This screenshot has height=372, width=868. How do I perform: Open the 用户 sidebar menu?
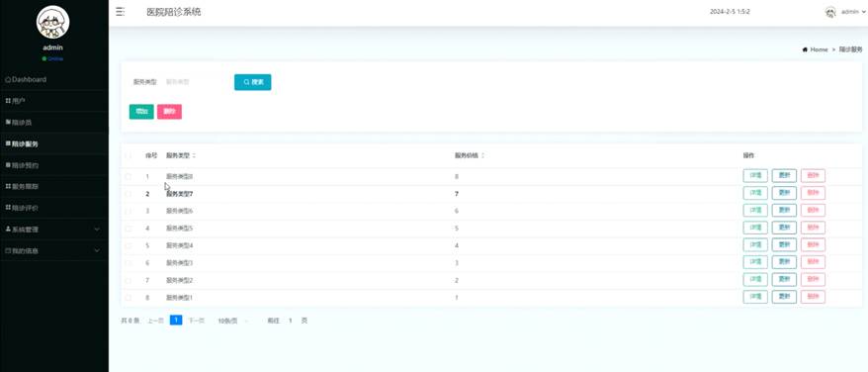tap(54, 101)
